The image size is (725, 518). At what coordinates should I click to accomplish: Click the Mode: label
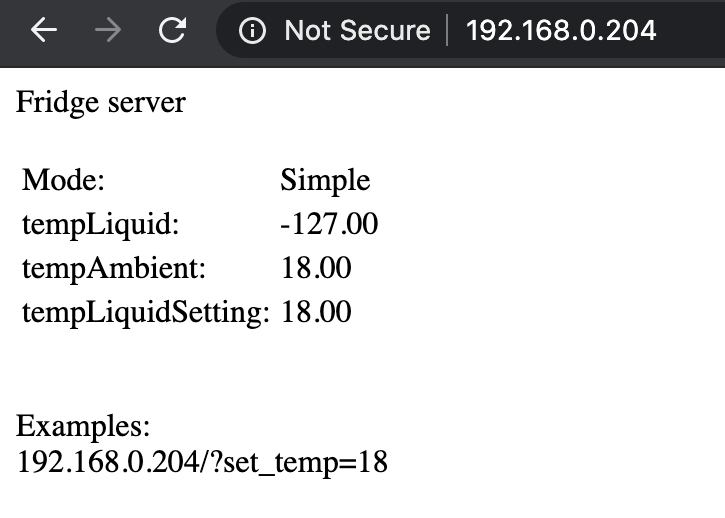coord(64,180)
